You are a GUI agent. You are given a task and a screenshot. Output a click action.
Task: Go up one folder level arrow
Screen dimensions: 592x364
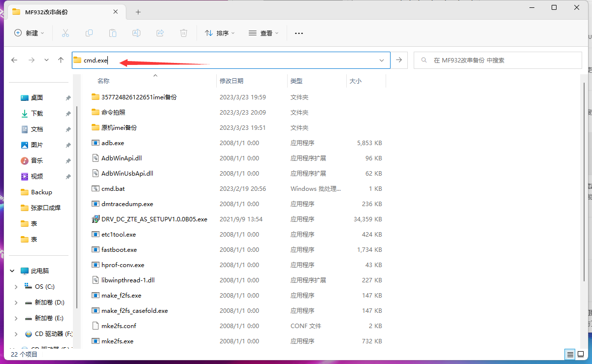click(61, 60)
